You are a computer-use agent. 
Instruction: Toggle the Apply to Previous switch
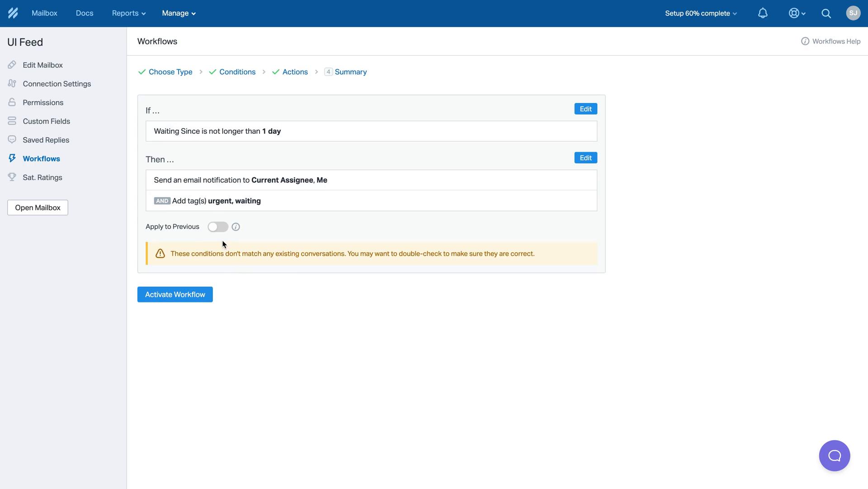217,227
